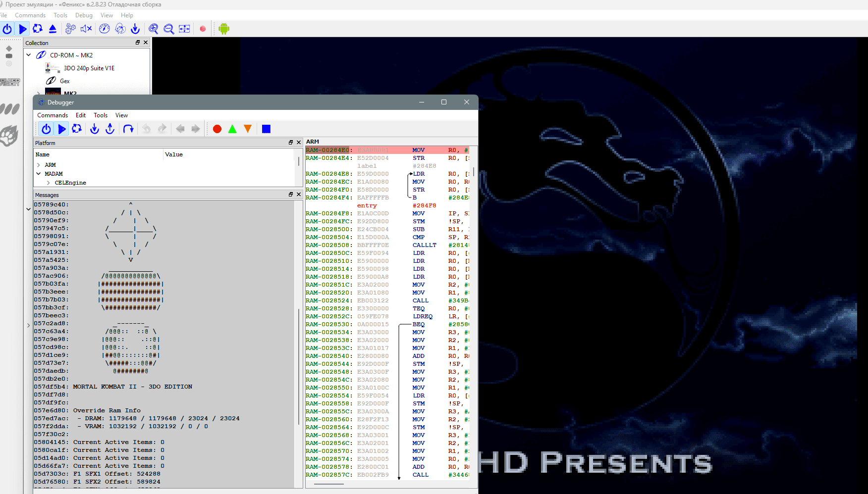868x494 pixels.
Task: Open the main Debug menu
Action: tap(84, 15)
